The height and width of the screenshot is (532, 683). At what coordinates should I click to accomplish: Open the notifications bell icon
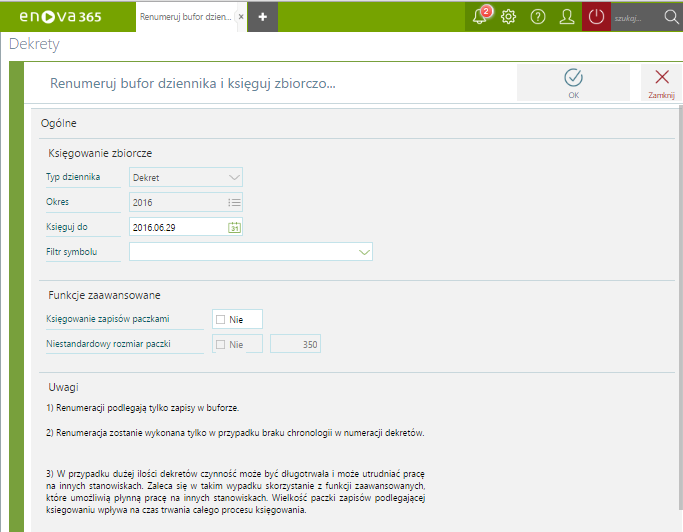coord(480,17)
